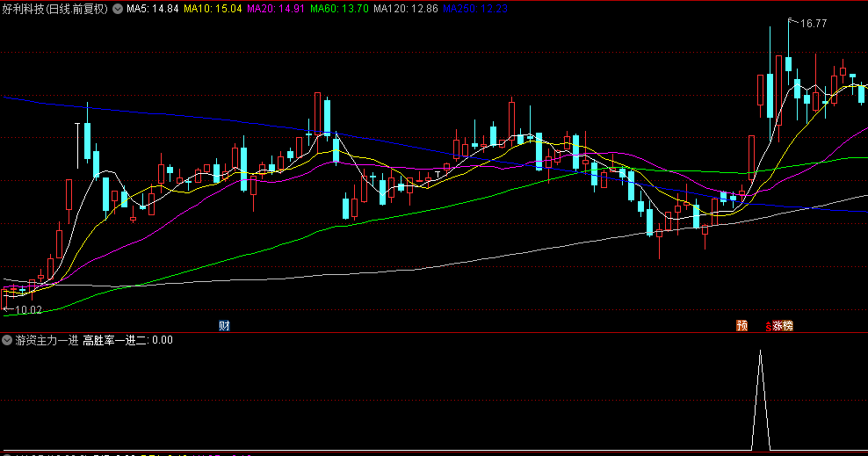The image size is (868, 456).
Task: Click the 财 financial report marker
Action: (x=224, y=326)
